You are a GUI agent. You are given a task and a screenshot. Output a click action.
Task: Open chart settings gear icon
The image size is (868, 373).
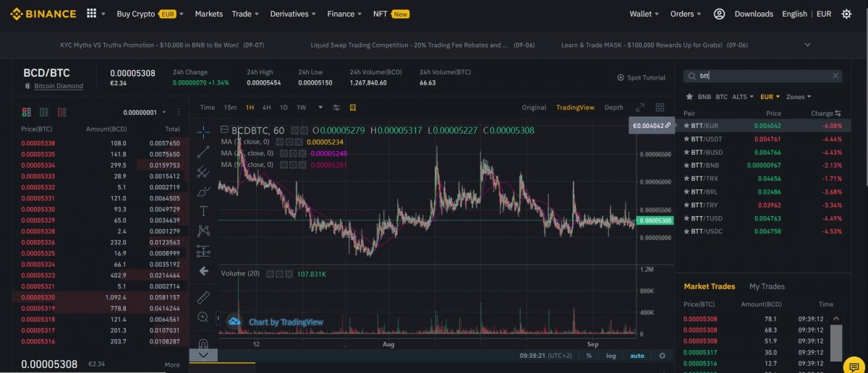pyautogui.click(x=662, y=356)
